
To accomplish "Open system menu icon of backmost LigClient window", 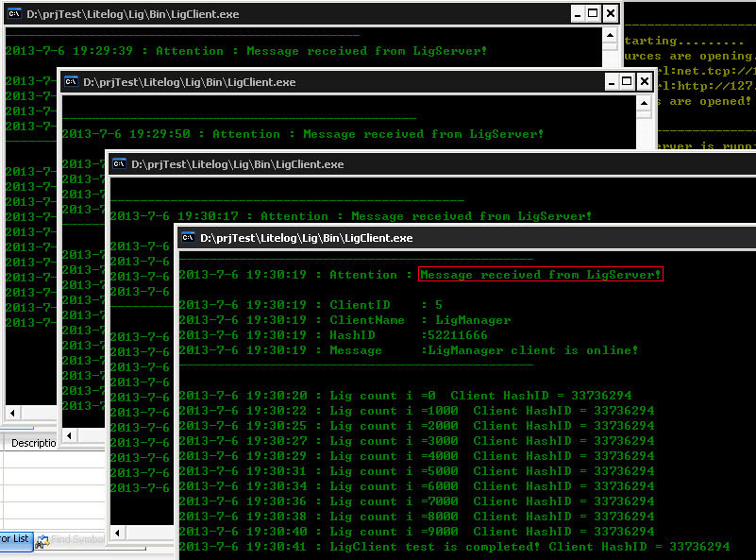I will pyautogui.click(x=14, y=13).
